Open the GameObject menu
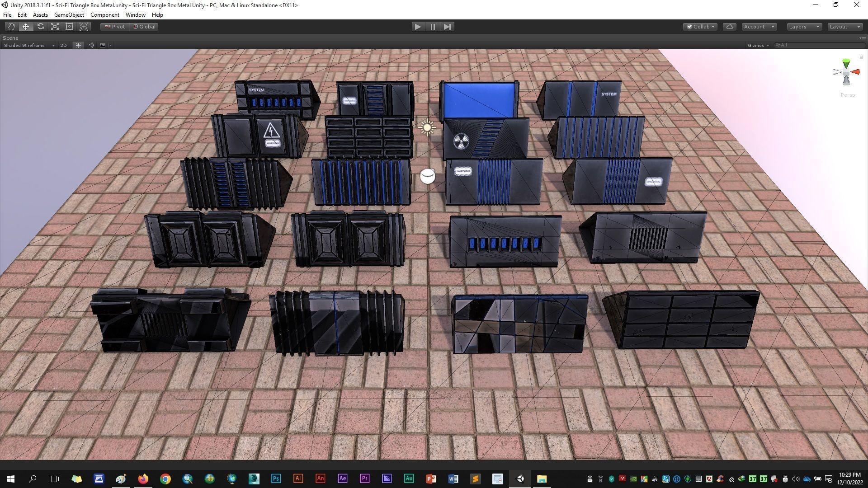The width and height of the screenshot is (868, 488). (x=69, y=15)
